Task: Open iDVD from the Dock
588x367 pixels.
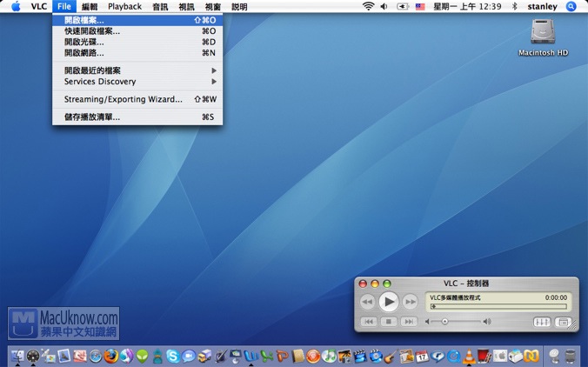Action: point(376,356)
